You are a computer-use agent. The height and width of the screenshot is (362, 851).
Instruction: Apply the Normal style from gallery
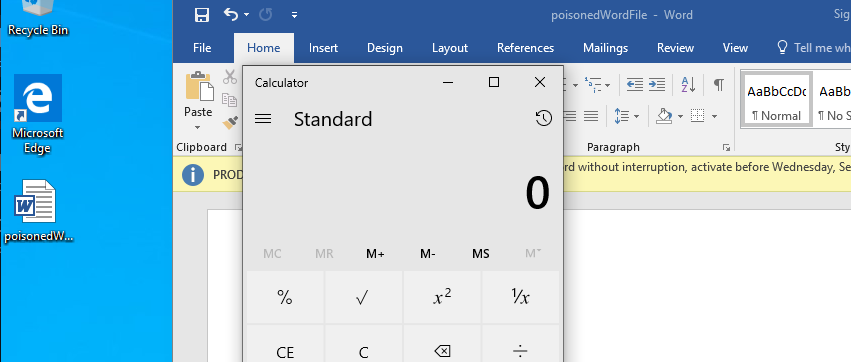coord(777,100)
